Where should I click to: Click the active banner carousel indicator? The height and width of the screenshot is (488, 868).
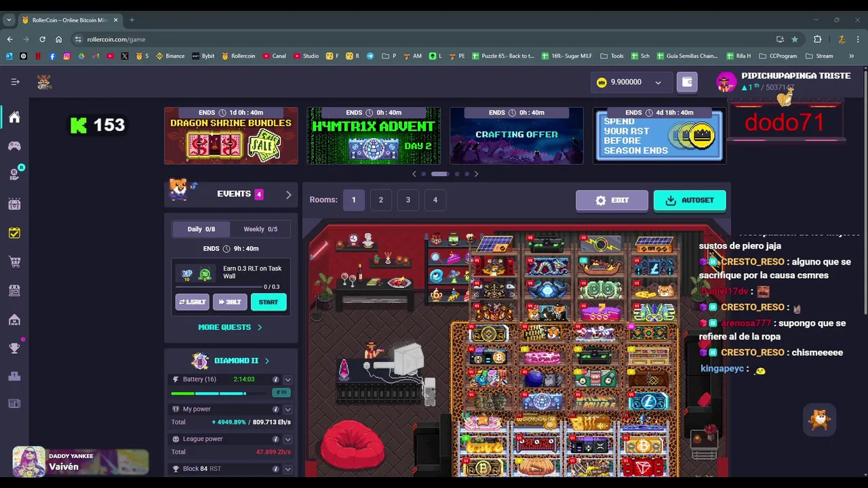[439, 174]
